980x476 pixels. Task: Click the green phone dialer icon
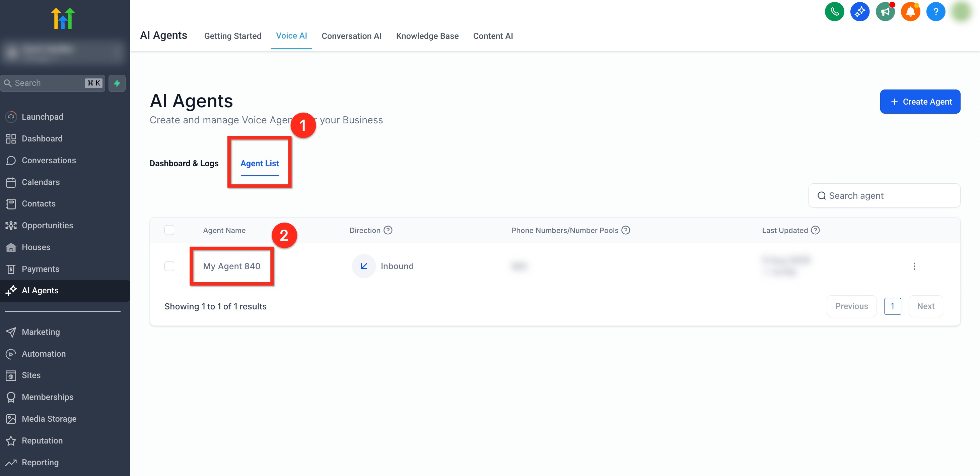[834, 12]
